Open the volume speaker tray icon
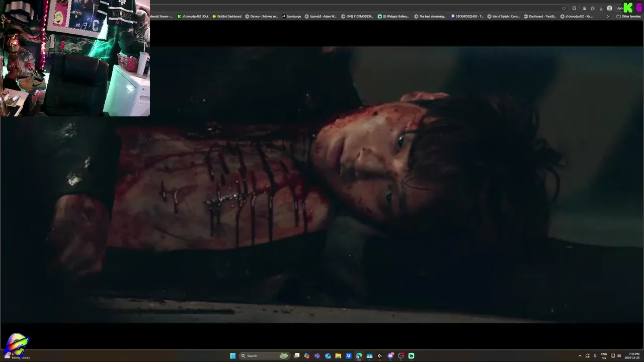The width and height of the screenshot is (644, 362). click(x=619, y=355)
